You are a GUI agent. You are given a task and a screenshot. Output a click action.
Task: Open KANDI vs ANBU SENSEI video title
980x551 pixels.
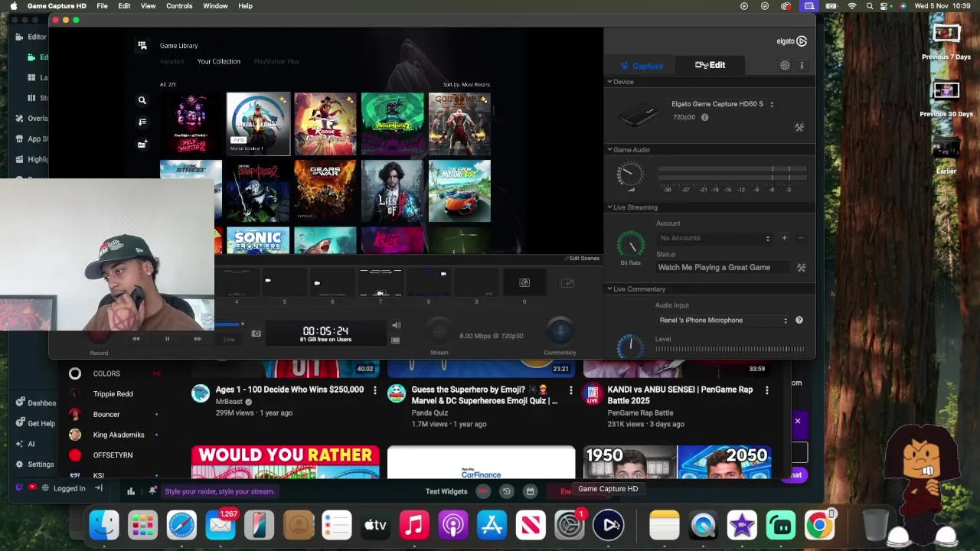(680, 395)
